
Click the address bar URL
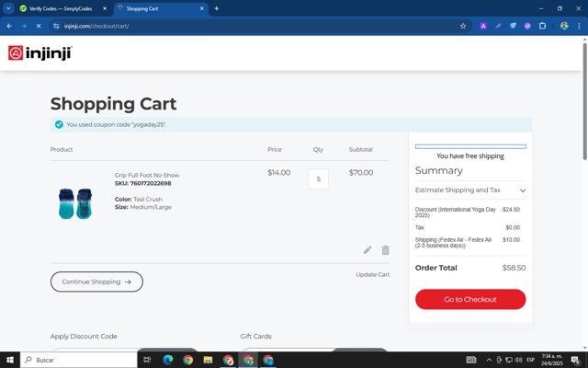coord(96,26)
